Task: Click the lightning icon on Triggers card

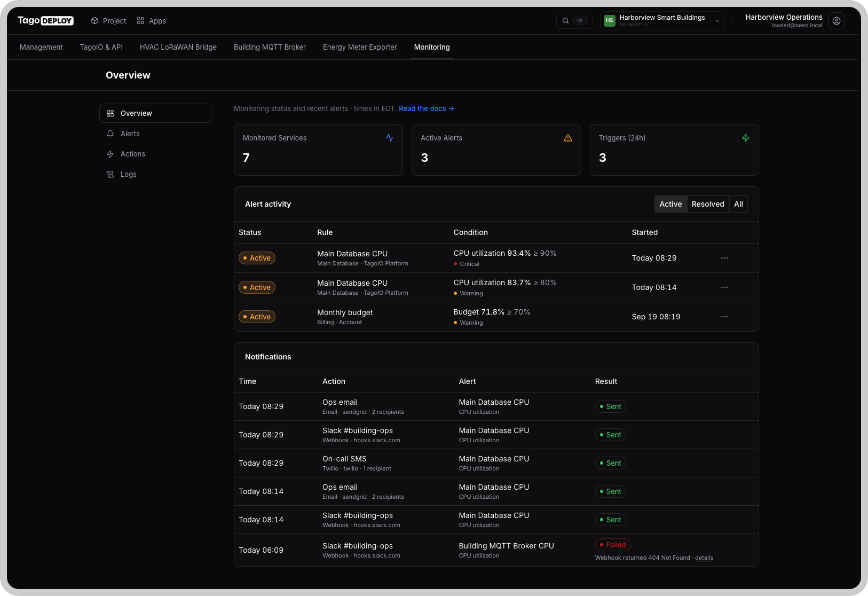Action: click(746, 138)
